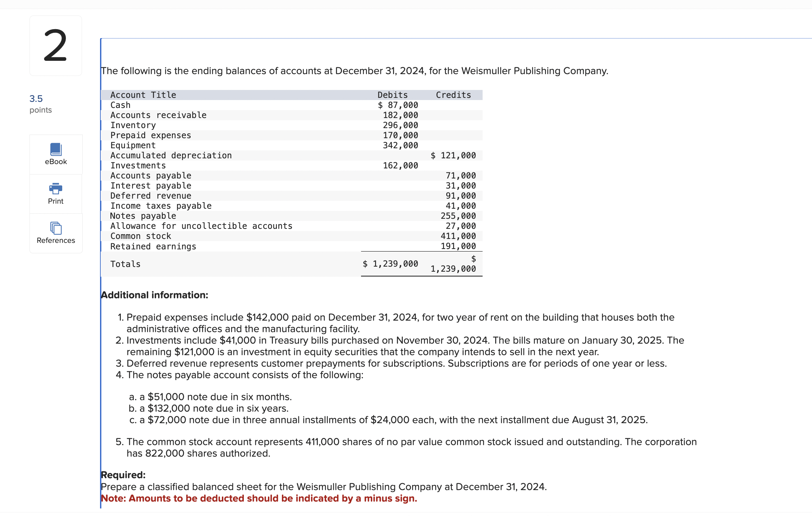
Task: Open the eBook icon
Action: pyautogui.click(x=56, y=149)
